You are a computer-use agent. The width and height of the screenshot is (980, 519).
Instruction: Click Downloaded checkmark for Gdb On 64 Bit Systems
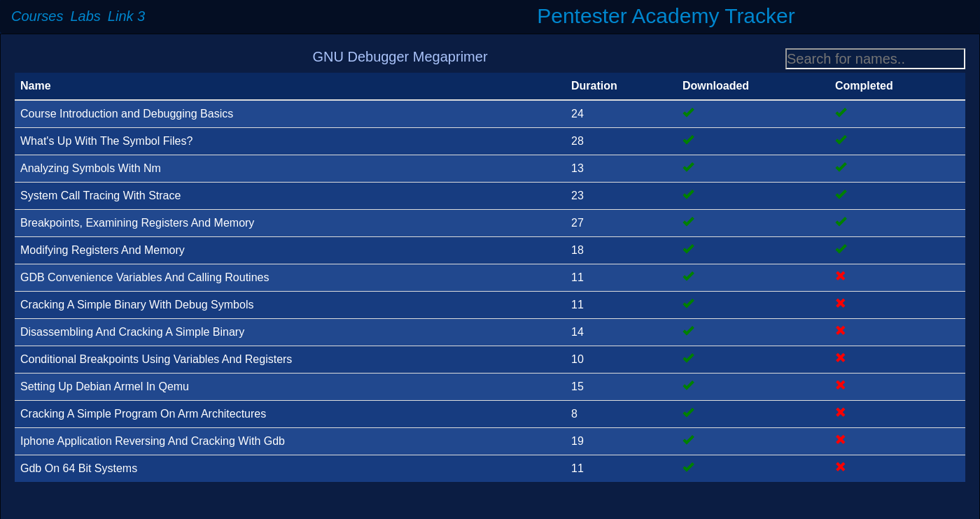pos(688,467)
